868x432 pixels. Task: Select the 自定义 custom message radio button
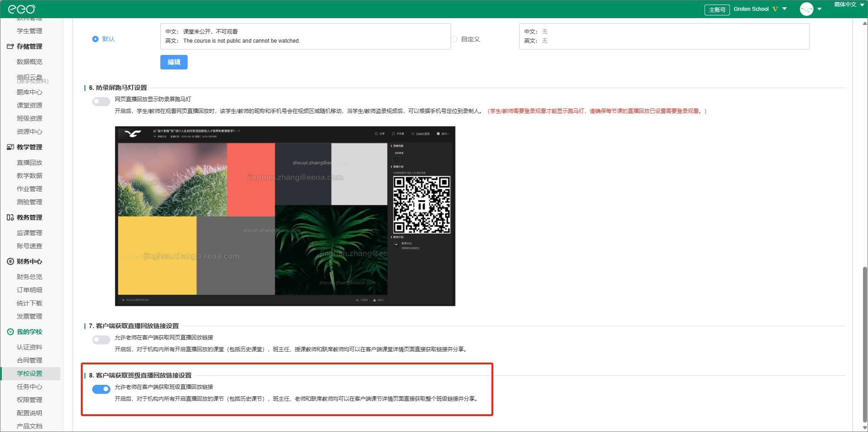(x=454, y=39)
